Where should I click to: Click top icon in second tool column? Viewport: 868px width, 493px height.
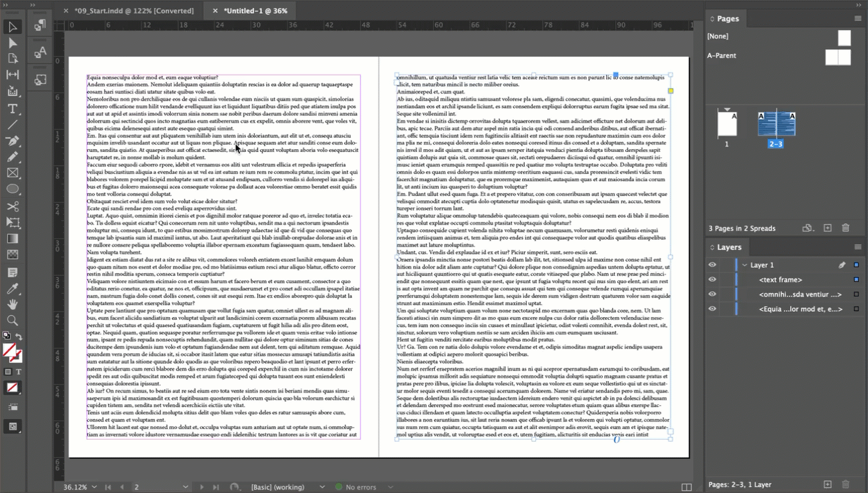click(x=40, y=25)
